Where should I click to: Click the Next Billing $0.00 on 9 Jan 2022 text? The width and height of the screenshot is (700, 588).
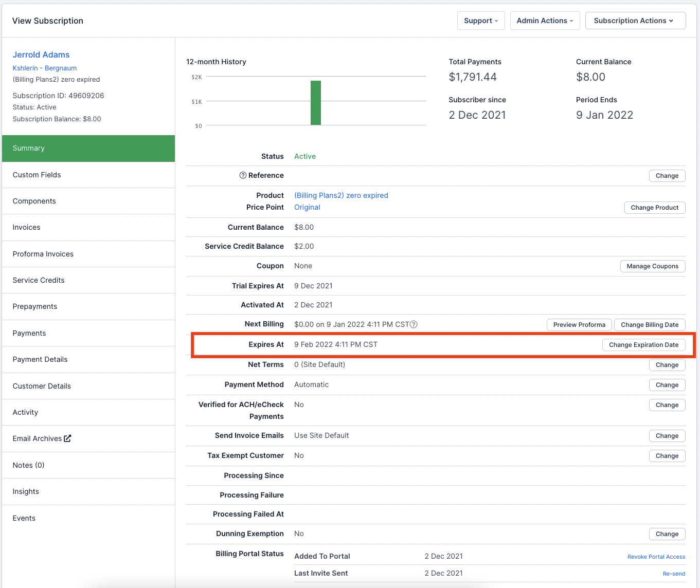(352, 324)
